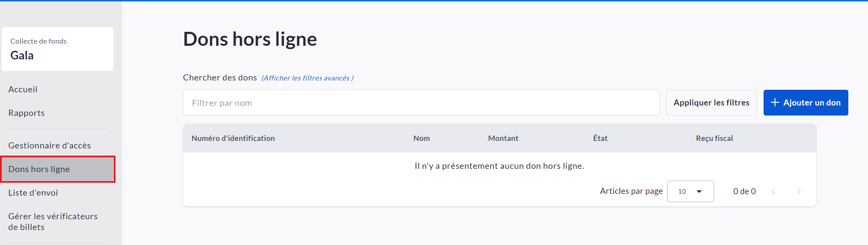Go to the previous page using the left chevron

(773, 191)
